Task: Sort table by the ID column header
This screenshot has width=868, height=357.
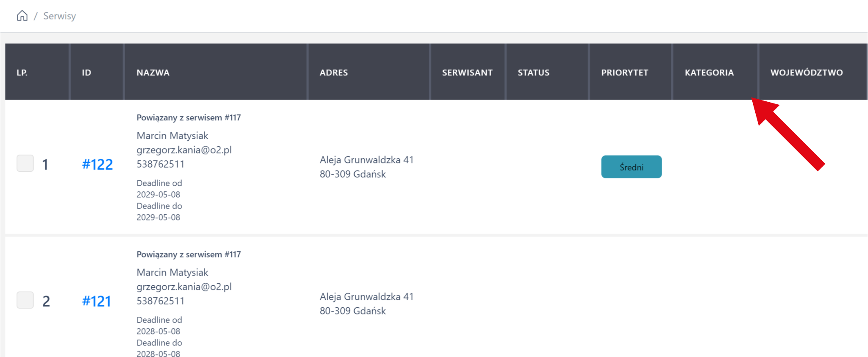Action: tap(86, 73)
